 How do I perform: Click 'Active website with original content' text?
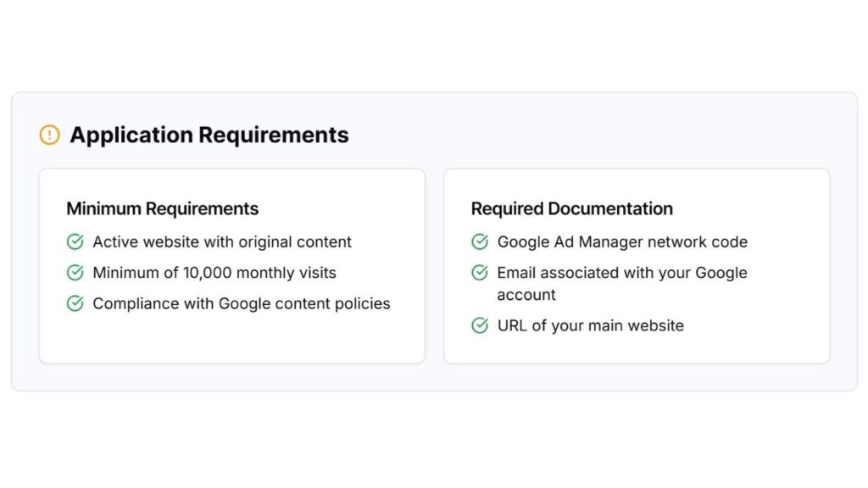click(222, 241)
